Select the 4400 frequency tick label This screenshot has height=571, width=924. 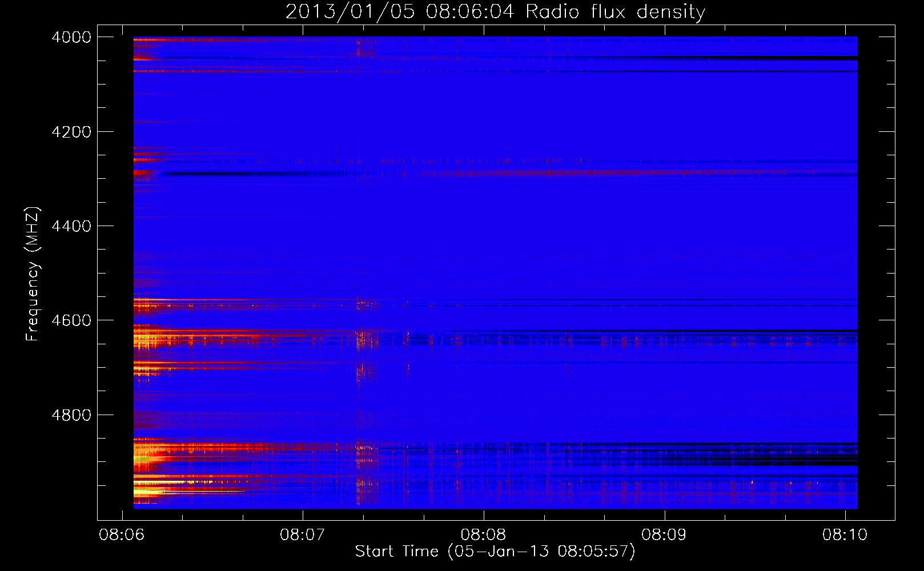pyautogui.click(x=71, y=226)
